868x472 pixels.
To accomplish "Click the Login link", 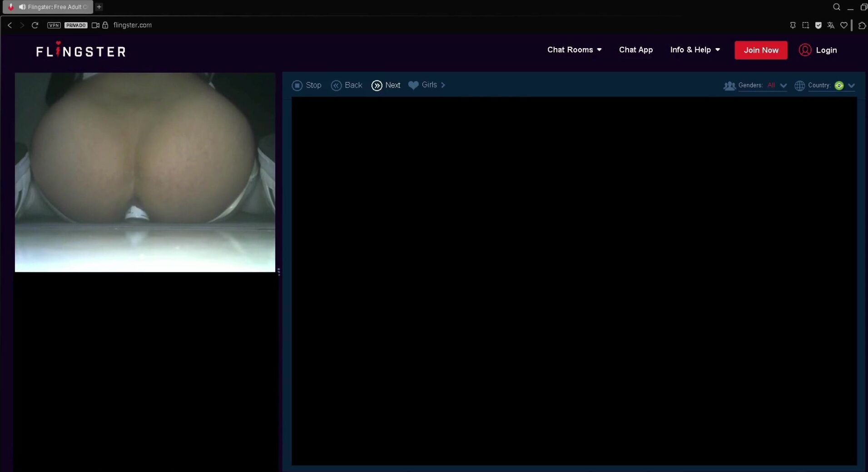I will [818, 50].
